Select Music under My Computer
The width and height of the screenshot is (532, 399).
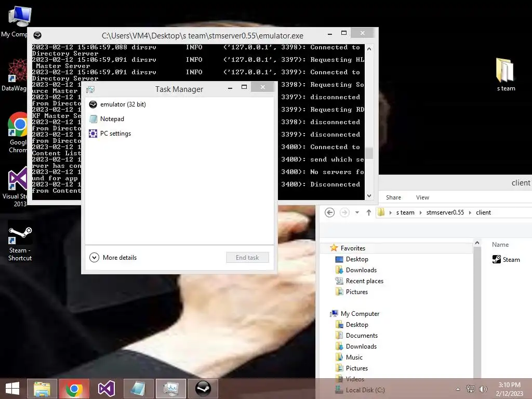354,357
